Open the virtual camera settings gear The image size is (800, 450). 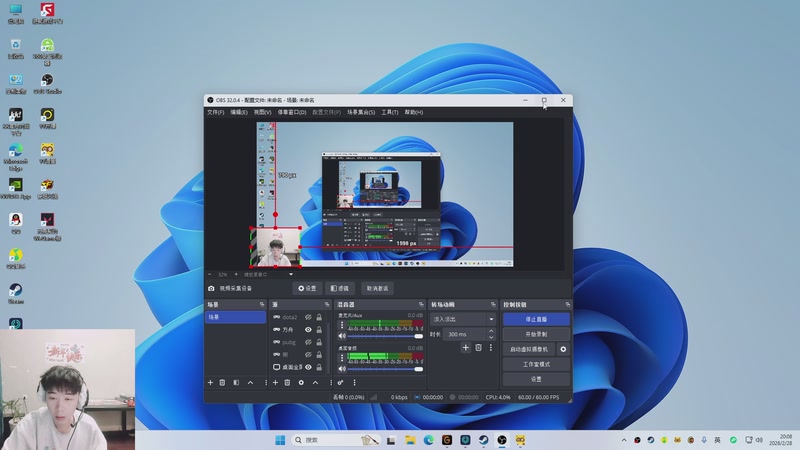(x=563, y=349)
